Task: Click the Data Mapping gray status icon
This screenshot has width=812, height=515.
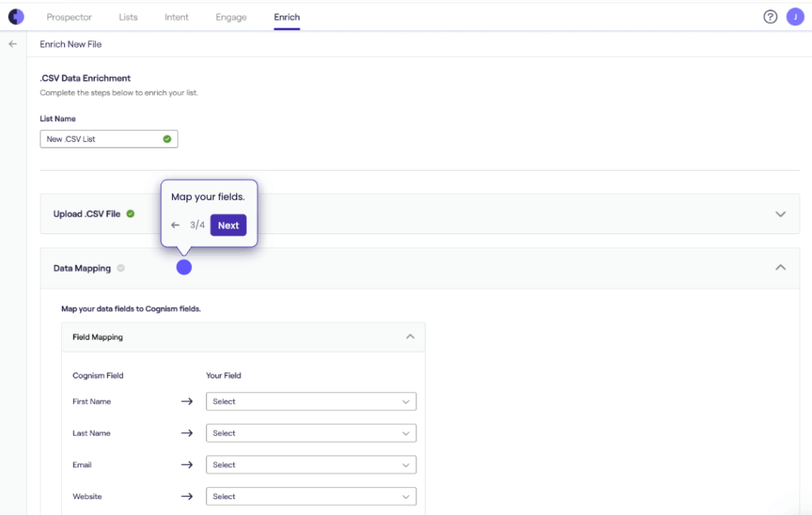Action: pos(121,268)
